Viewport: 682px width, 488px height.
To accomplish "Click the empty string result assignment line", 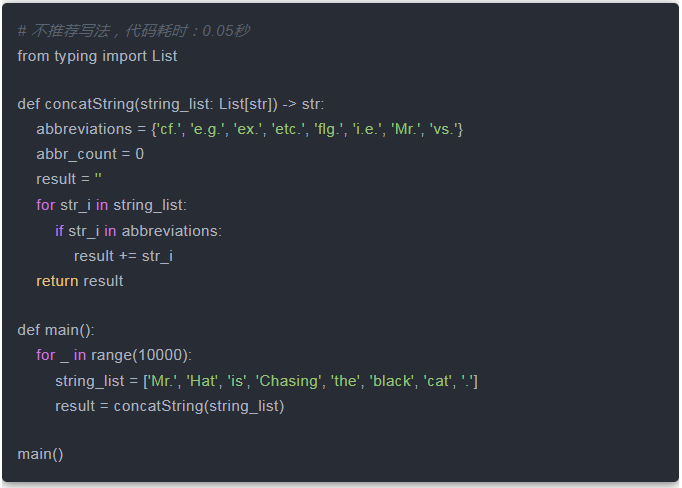I will pos(69,179).
